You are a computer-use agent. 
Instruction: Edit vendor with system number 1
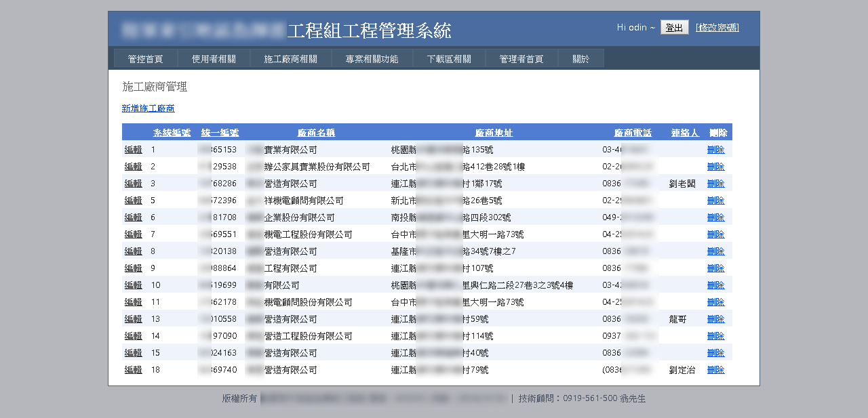[x=133, y=150]
